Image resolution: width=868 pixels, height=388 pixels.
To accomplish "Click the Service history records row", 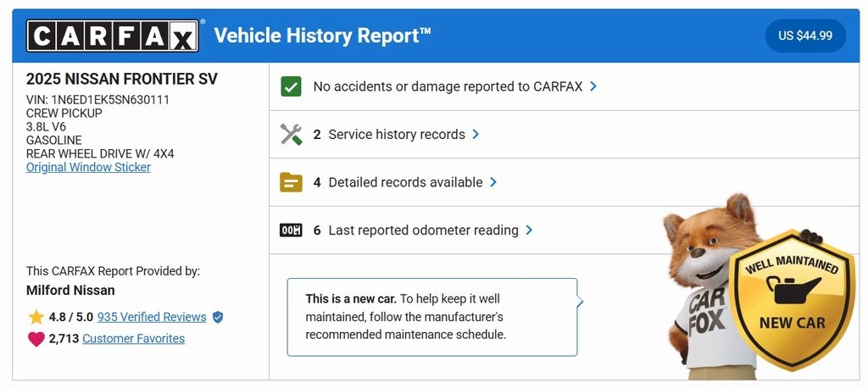I will (397, 134).
